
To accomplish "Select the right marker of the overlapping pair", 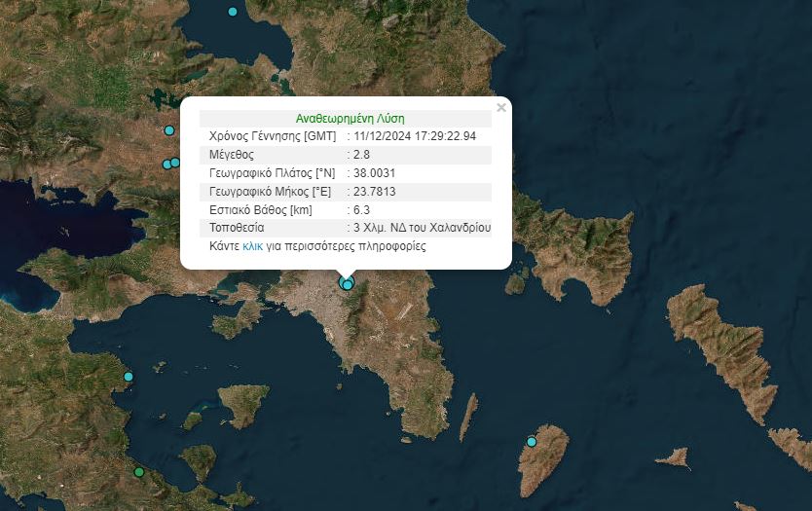I will [x=175, y=163].
